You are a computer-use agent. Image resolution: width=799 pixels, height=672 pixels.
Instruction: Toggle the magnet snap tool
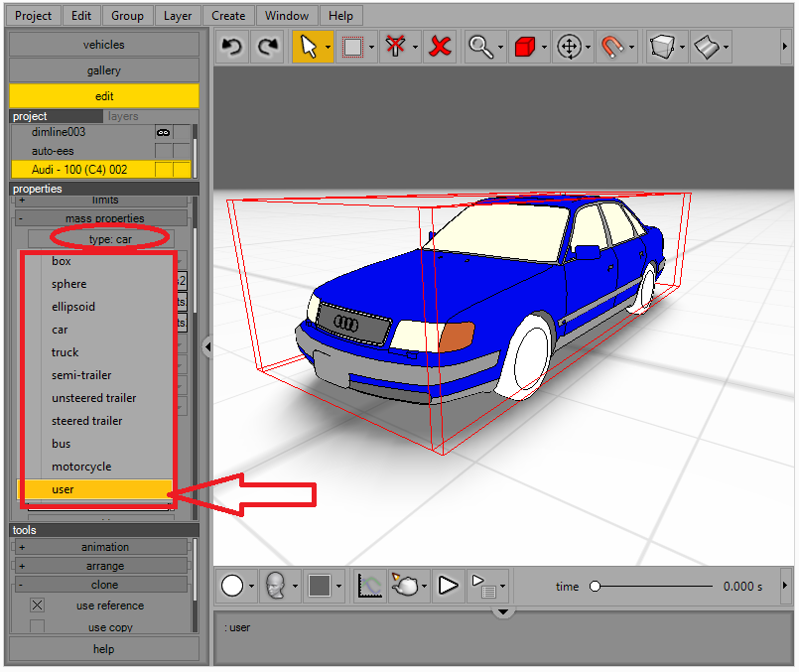coord(612,47)
